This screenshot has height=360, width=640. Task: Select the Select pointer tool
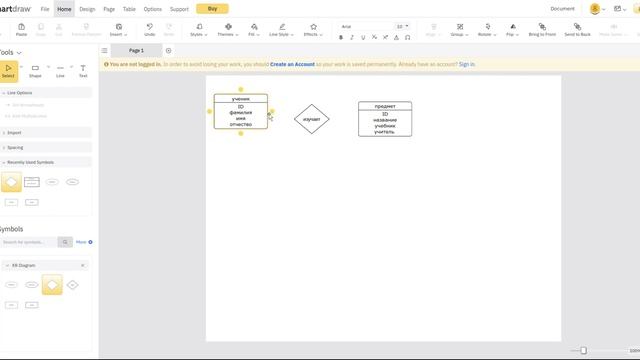point(8,71)
